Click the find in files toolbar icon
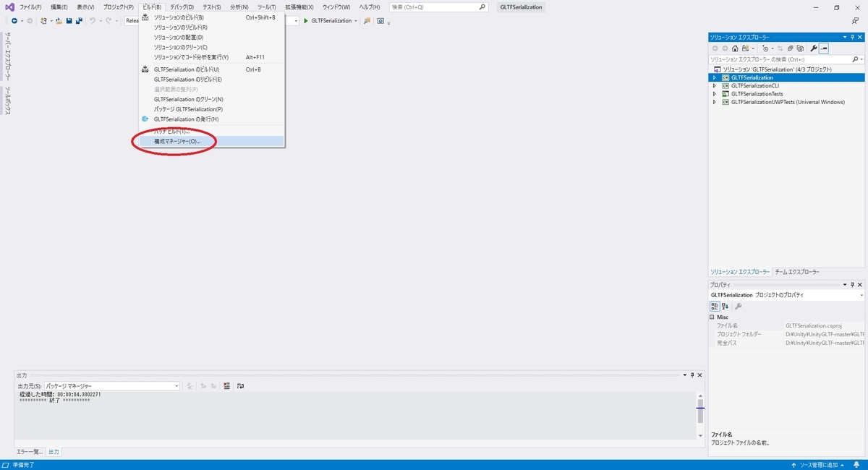This screenshot has width=868, height=470. 367,20
